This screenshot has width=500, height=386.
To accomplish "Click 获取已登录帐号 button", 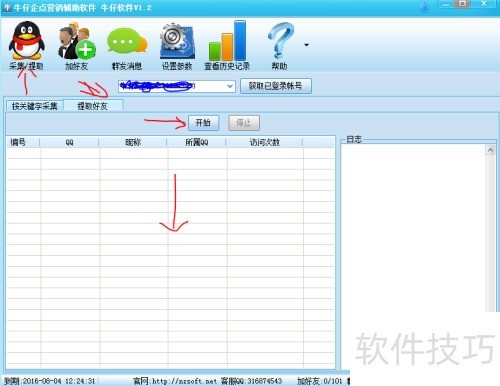I will [276, 86].
